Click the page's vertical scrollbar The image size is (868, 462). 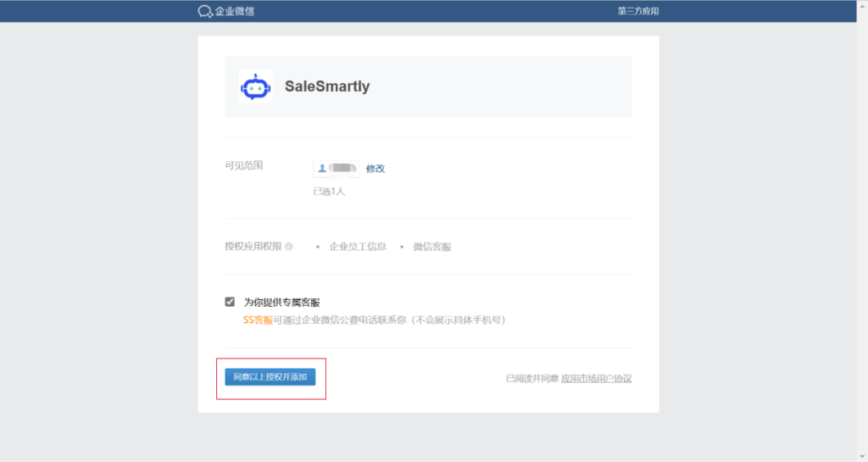click(x=862, y=231)
